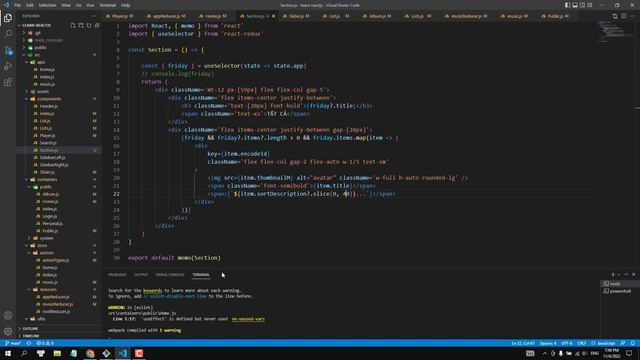Open the launch profile dropdown next to plus
The height and width of the screenshot is (360, 640).
[x=618, y=275]
